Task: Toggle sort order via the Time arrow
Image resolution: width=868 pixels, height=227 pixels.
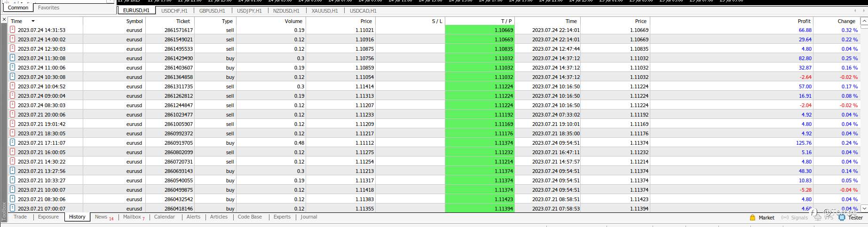Action: click(33, 21)
